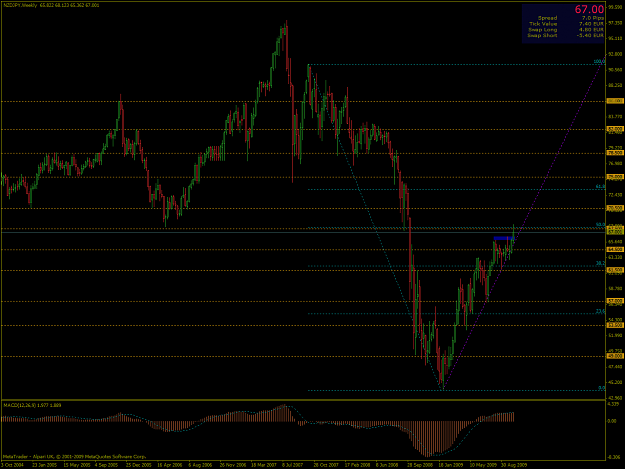This screenshot has width=625, height=469.
Task: Click the 18 Mar 2007 date label
Action: pyautogui.click(x=264, y=465)
